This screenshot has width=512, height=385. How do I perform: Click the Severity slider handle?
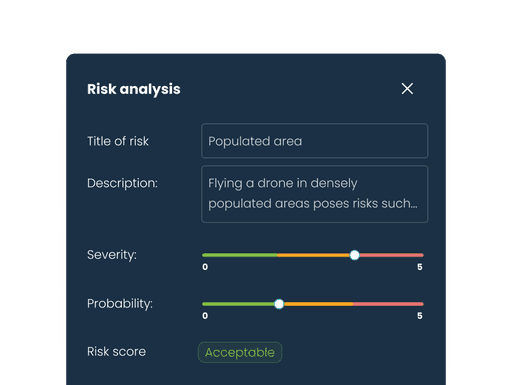point(355,255)
